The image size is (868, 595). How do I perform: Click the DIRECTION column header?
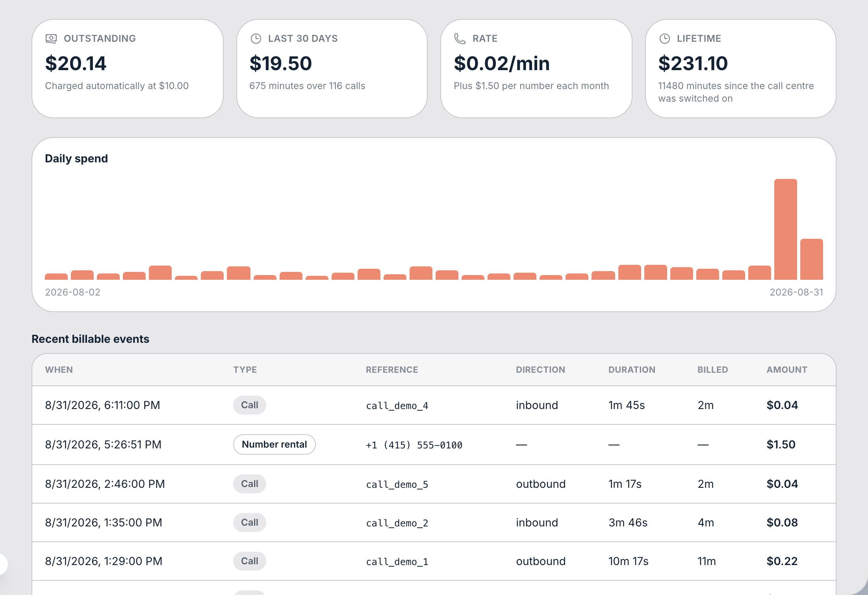[541, 370]
